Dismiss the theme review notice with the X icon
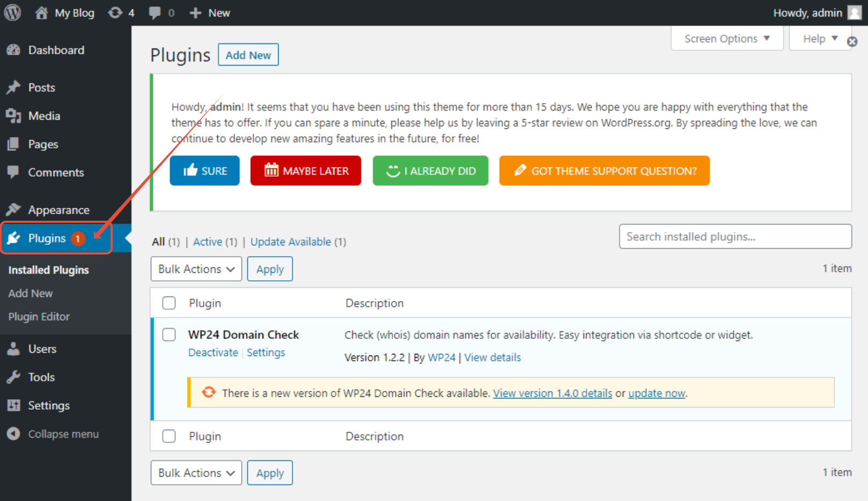 (852, 41)
